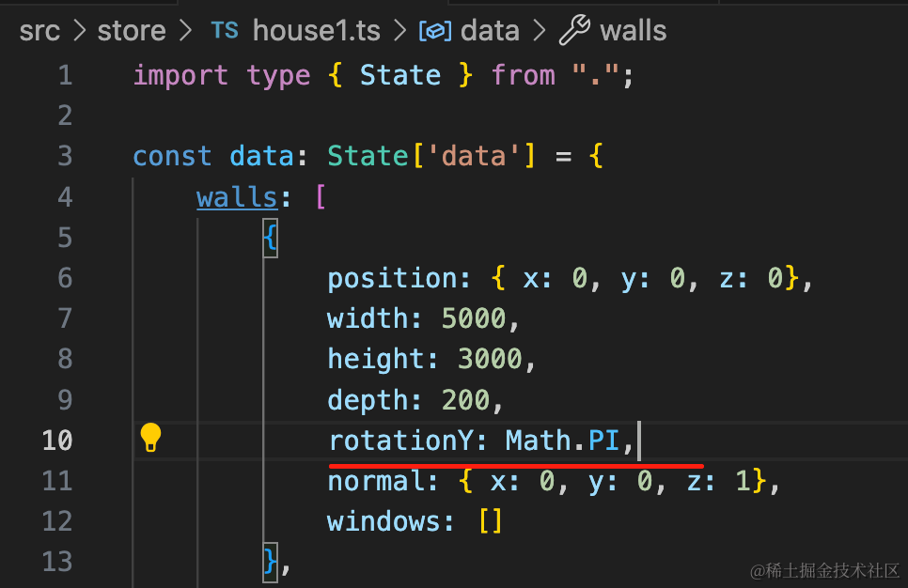This screenshot has width=908, height=588.
Task: Click the 'windows' property name
Action: 384,521
